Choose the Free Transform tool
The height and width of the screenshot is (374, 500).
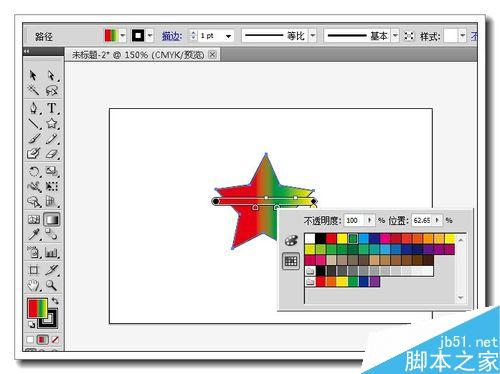point(52,187)
